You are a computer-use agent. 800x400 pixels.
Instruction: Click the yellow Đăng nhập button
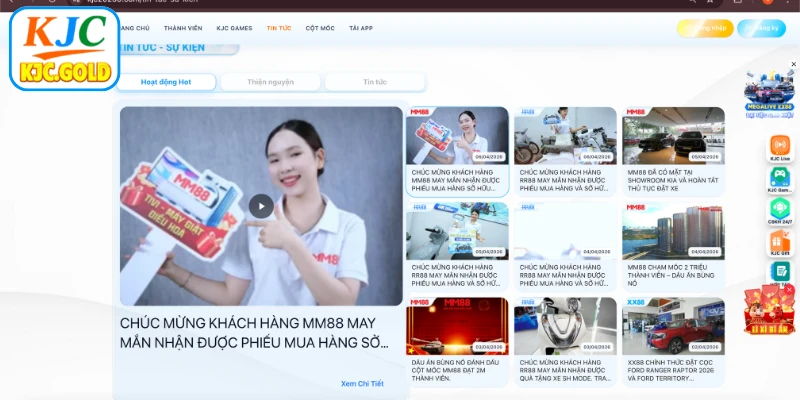(705, 28)
